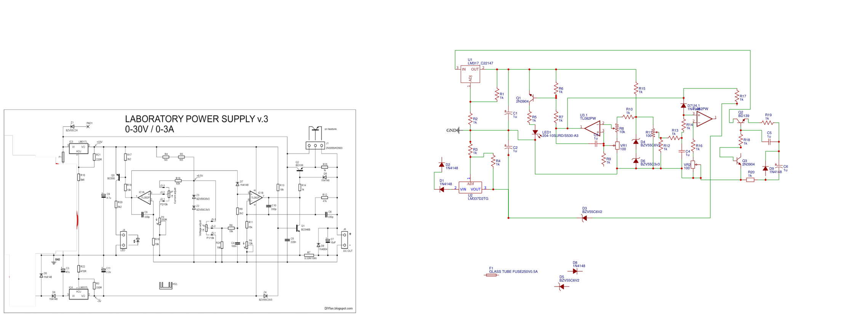Select the unconnected D8 1N4148 diode
This screenshot has height=317, width=868.
point(575,271)
